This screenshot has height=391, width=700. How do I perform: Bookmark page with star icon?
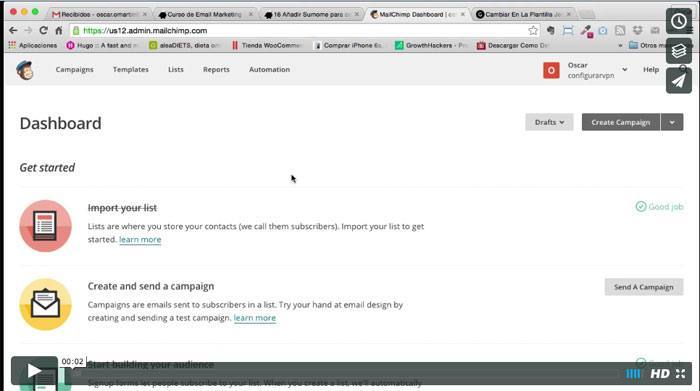(533, 30)
